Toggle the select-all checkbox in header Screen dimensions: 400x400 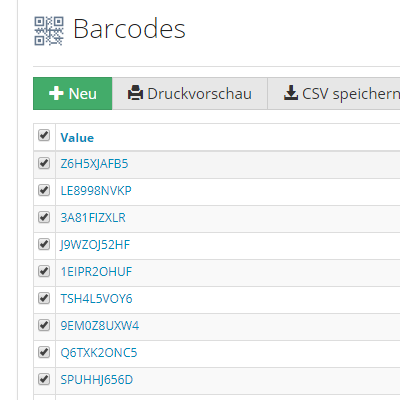tap(44, 135)
